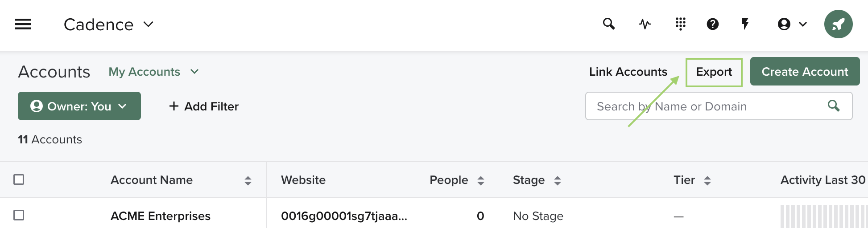This screenshot has height=228, width=868.
Task: Check the ACME Enterprises row checkbox
Action: point(19,215)
